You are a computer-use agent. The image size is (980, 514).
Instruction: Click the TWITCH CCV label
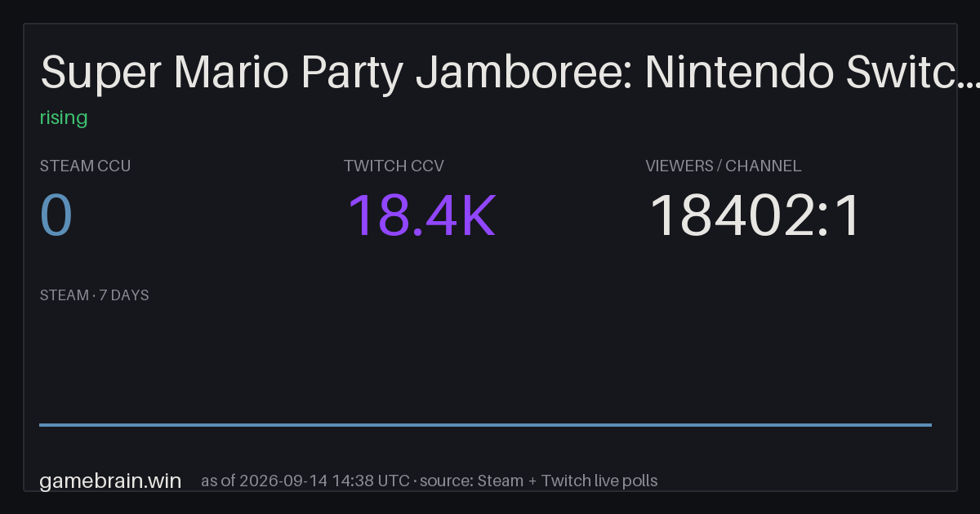tap(394, 166)
